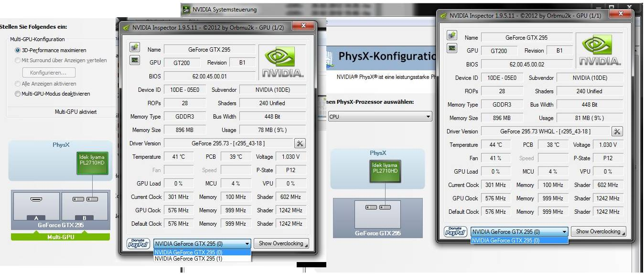Click monitor icon in left Inspector window (GPU 1/2)
The width and height of the screenshot is (644, 274).
click(135, 60)
